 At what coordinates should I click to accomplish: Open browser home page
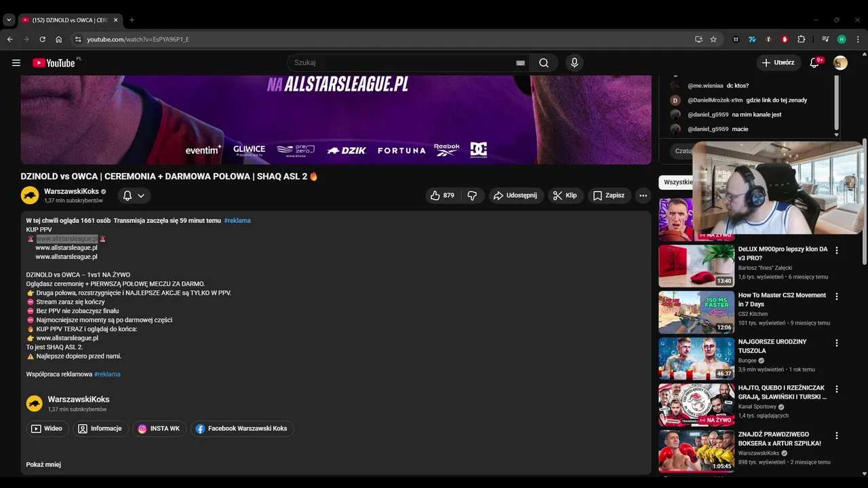tap(58, 39)
